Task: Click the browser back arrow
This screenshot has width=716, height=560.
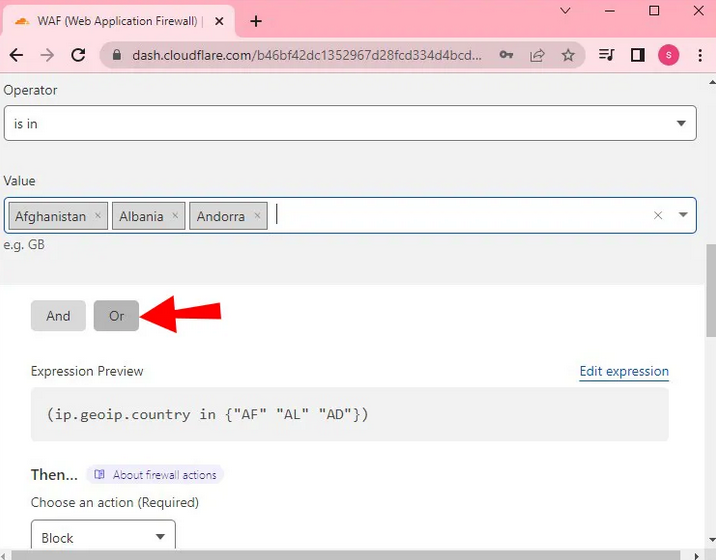Action: click(x=16, y=56)
